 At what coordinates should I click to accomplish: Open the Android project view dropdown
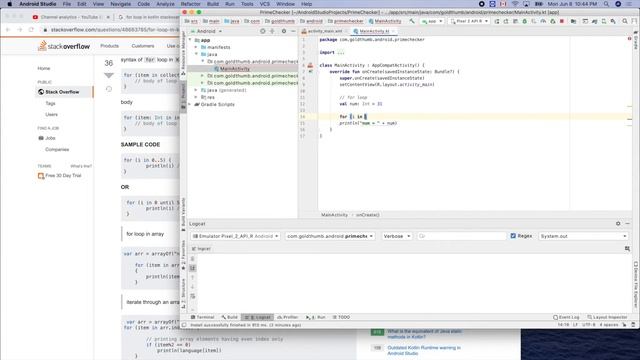[x=207, y=31]
